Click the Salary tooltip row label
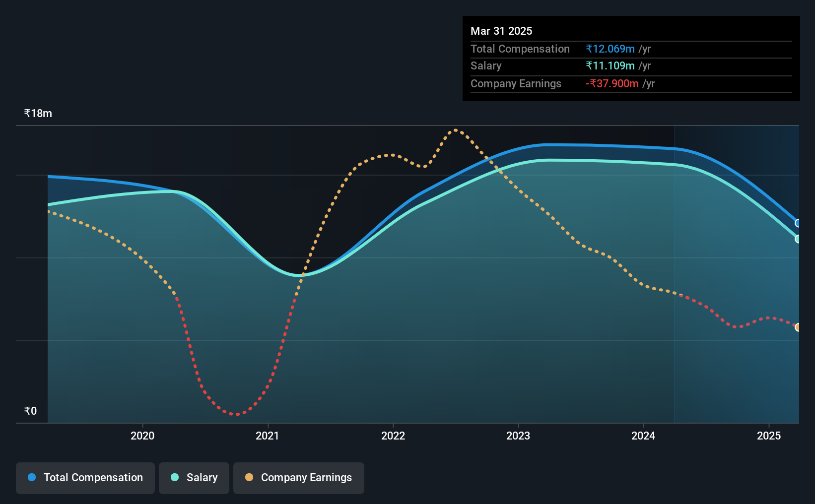Image resolution: width=815 pixels, height=504 pixels. pyautogui.click(x=486, y=65)
